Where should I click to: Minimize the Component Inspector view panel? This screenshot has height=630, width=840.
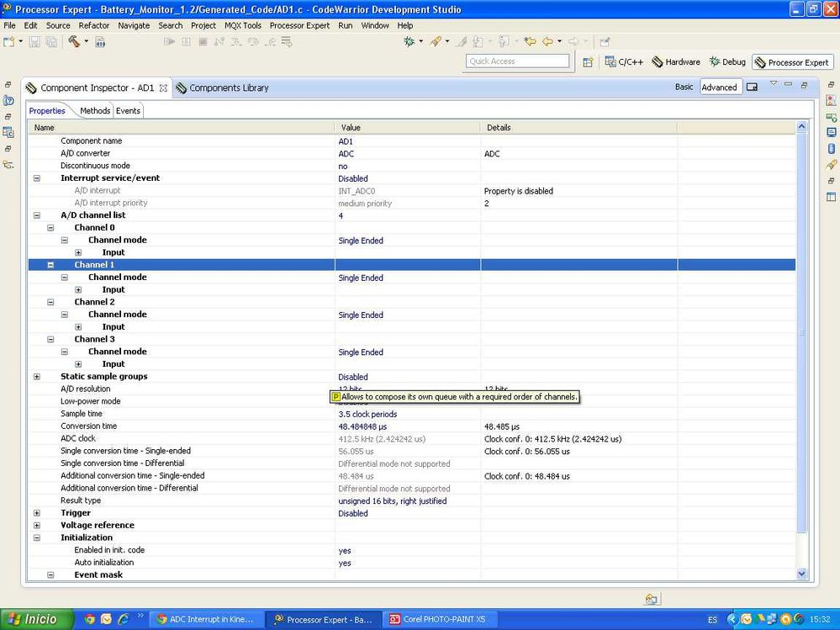(x=788, y=84)
